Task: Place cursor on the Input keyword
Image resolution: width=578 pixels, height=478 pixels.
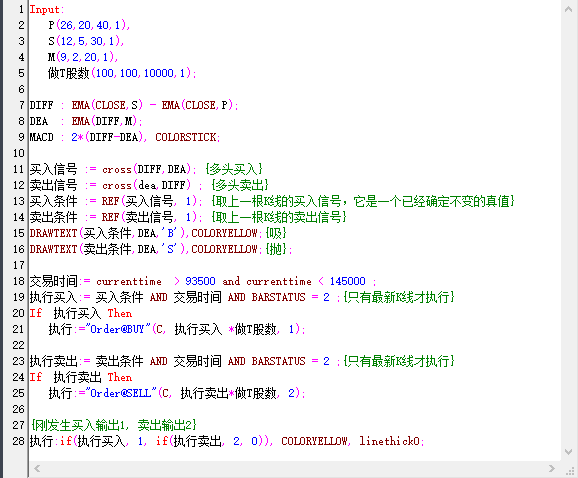Action: pyautogui.click(x=46, y=9)
